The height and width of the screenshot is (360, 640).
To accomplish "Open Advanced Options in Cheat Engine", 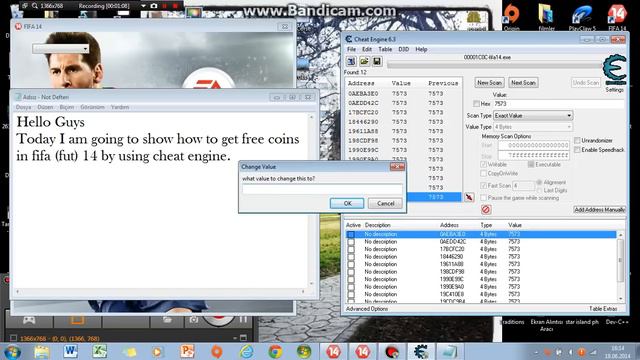I will click(367, 309).
